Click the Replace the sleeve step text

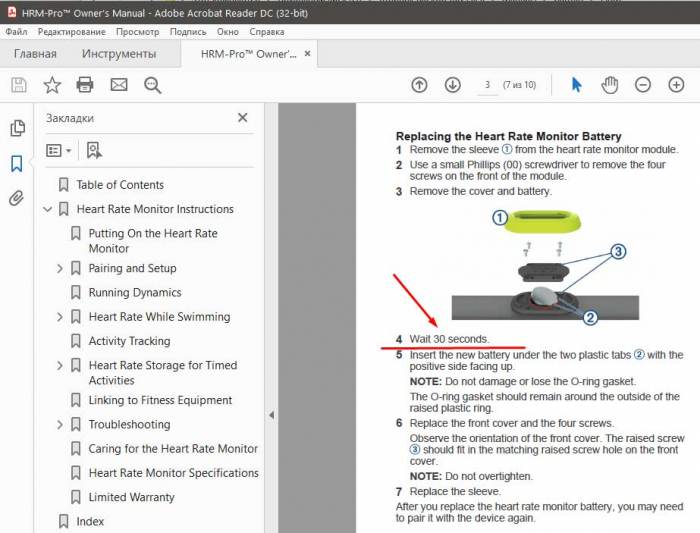click(455, 491)
